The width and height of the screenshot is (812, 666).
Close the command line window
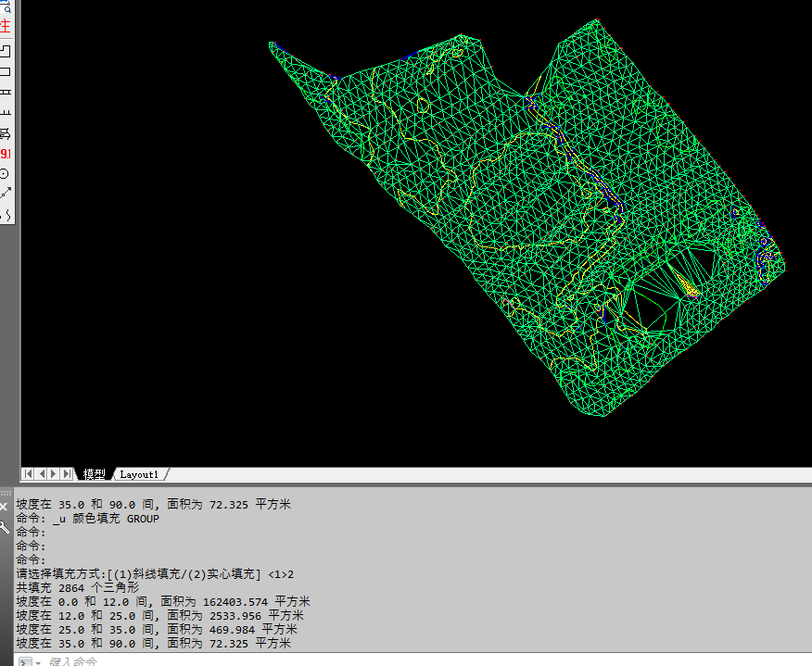coord(5,507)
